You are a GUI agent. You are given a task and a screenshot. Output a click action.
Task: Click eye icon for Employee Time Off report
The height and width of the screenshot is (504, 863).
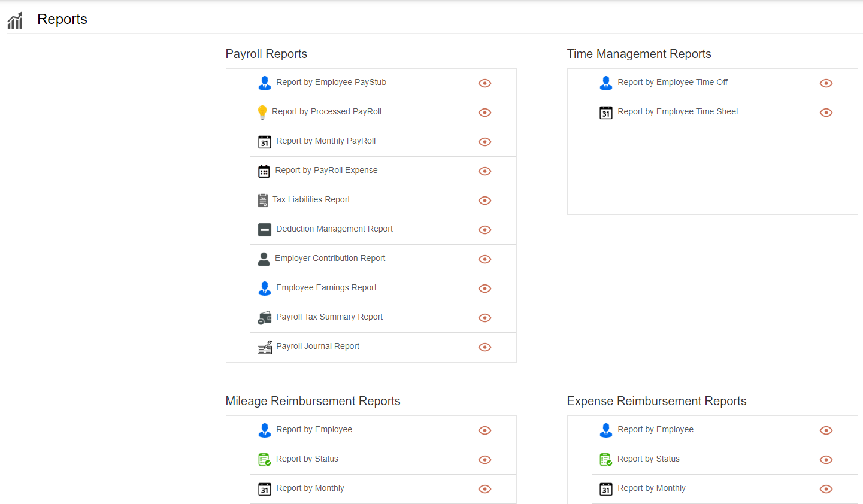tap(826, 83)
